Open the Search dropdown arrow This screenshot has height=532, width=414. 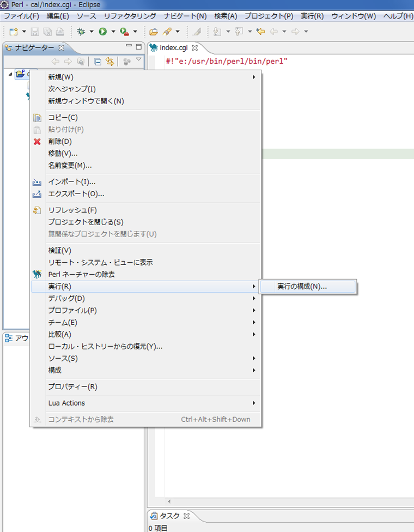[x=178, y=32]
